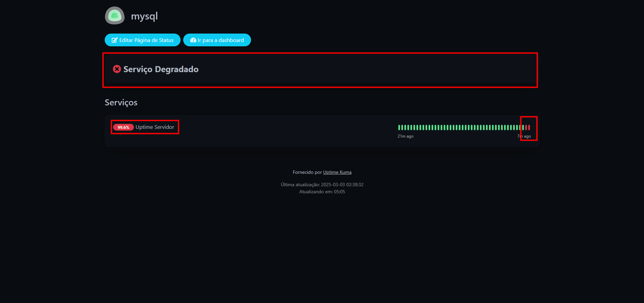Screen dimensions: 644x303
Task: Open the Uptime Kuma link
Action: 337,172
